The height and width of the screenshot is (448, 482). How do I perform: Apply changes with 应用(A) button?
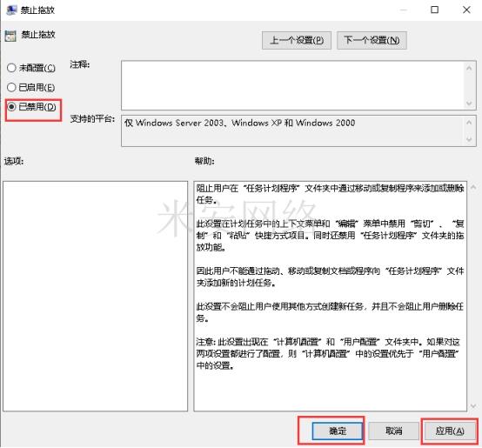[450, 431]
